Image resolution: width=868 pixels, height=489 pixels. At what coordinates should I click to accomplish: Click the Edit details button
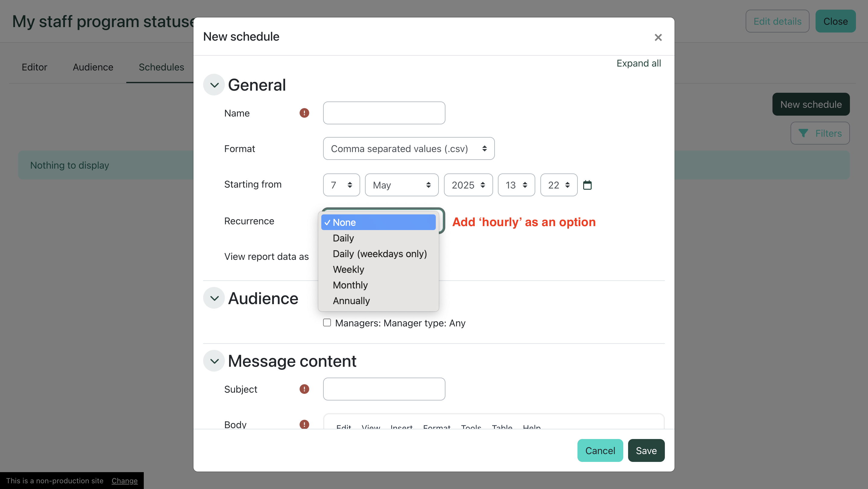click(777, 21)
